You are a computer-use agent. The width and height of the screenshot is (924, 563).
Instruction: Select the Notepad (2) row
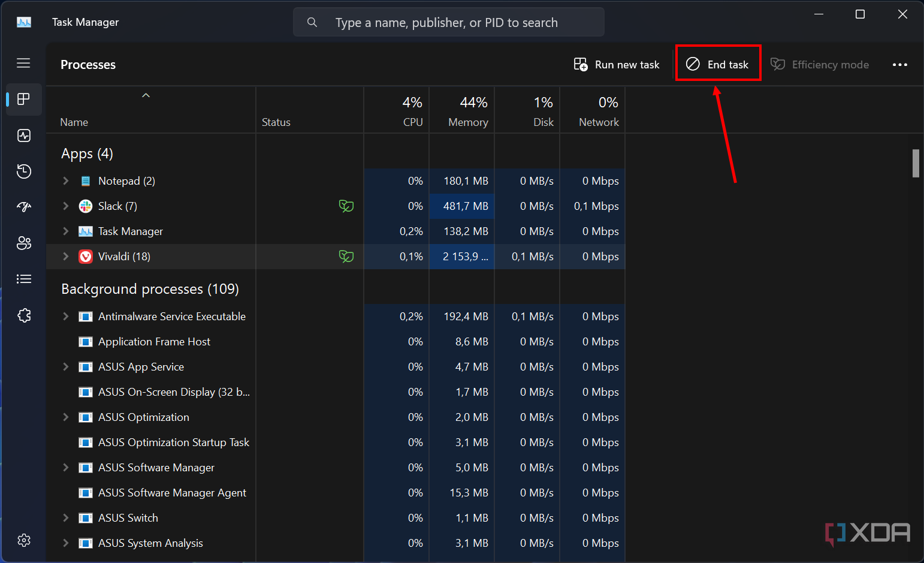[x=336, y=181]
